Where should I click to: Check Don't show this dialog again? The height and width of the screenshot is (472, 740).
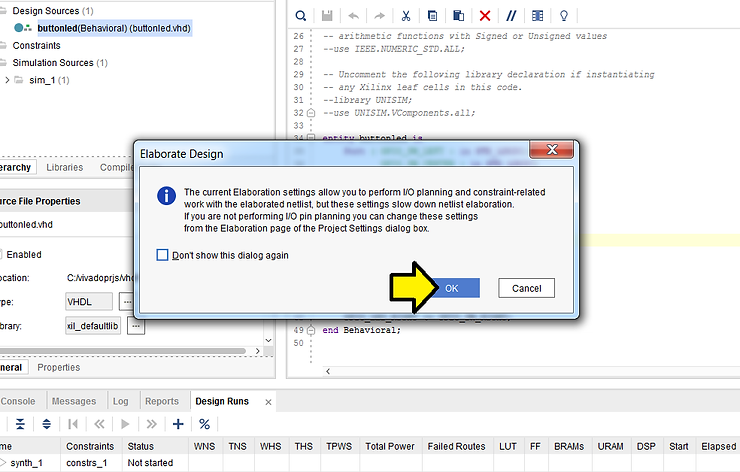[162, 255]
